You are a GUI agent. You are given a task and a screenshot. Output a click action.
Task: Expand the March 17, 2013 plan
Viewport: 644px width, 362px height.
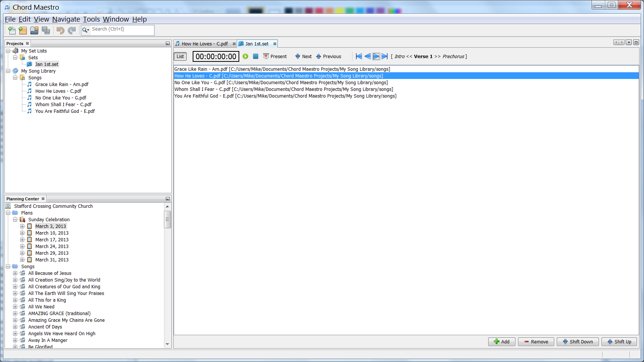[x=22, y=240]
